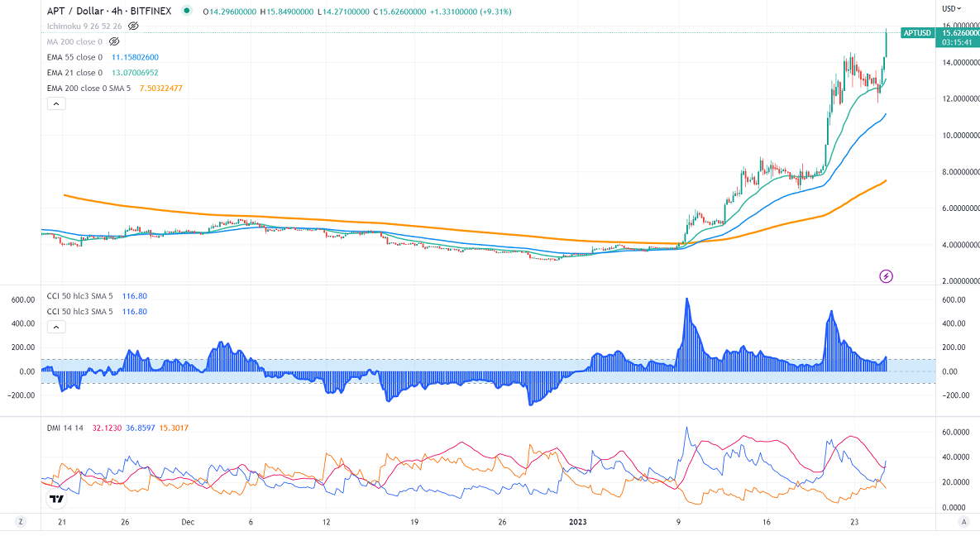The image size is (980, 536).
Task: Open the USD currency dropdown
Action: click(950, 8)
